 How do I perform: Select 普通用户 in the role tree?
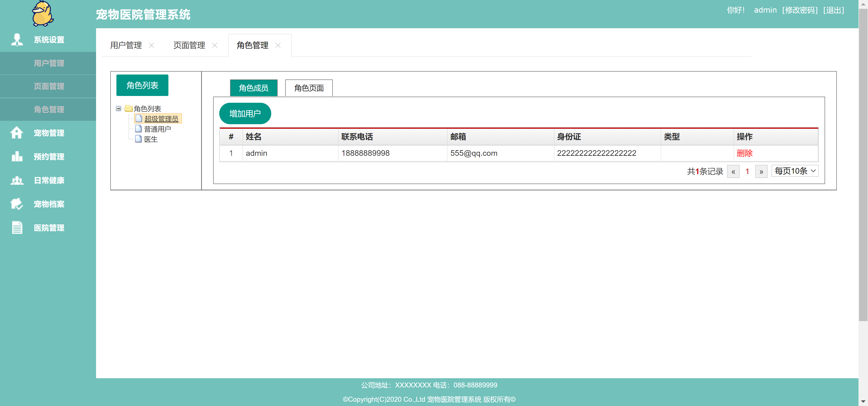pyautogui.click(x=157, y=129)
